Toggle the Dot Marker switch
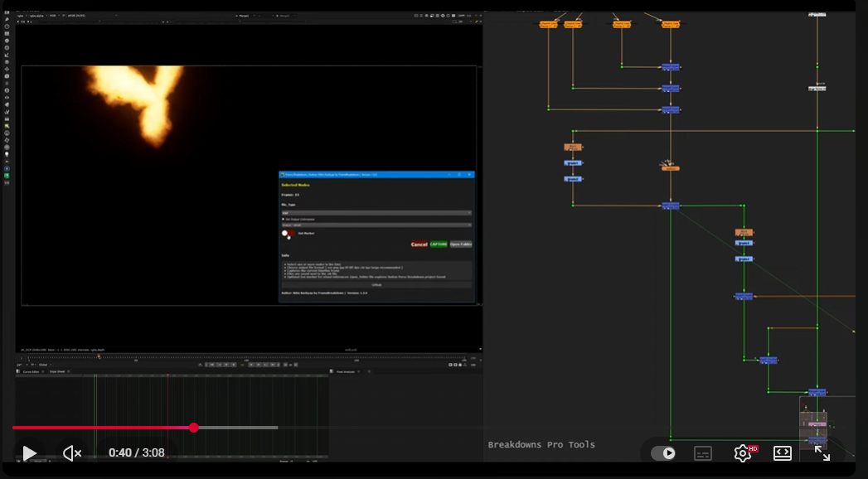The width and height of the screenshot is (868, 479). pos(289,234)
